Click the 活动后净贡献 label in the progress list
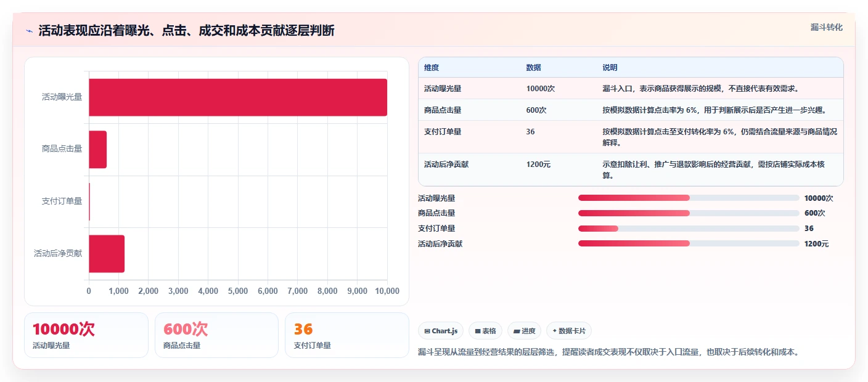 coord(440,244)
